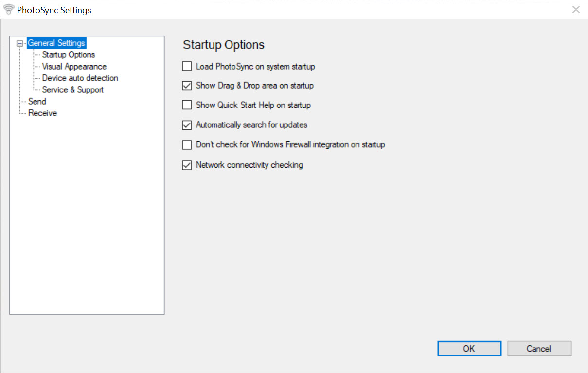
Task: Select General Settings in the tree
Action: click(x=56, y=43)
